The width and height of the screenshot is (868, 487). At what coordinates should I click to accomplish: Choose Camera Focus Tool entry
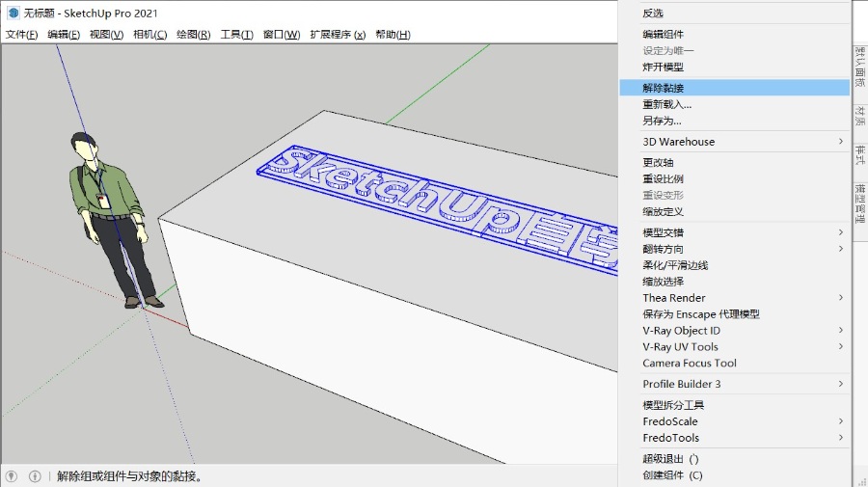[x=735, y=363]
